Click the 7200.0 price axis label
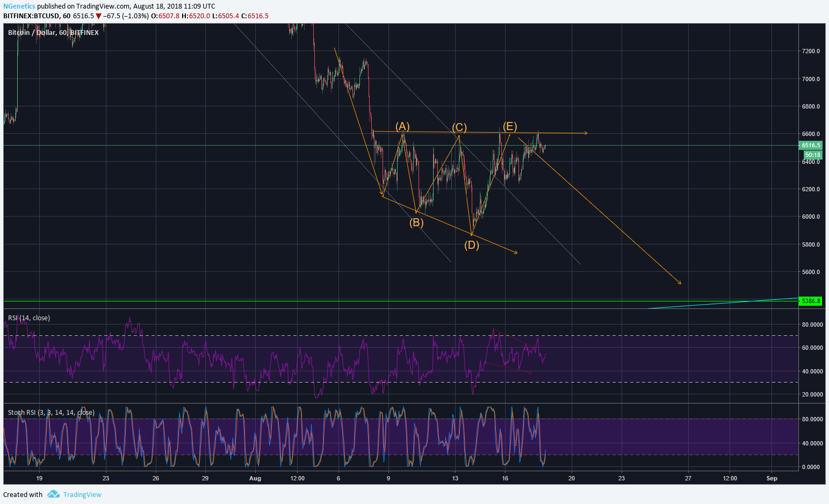The height and width of the screenshot is (504, 829). click(811, 52)
